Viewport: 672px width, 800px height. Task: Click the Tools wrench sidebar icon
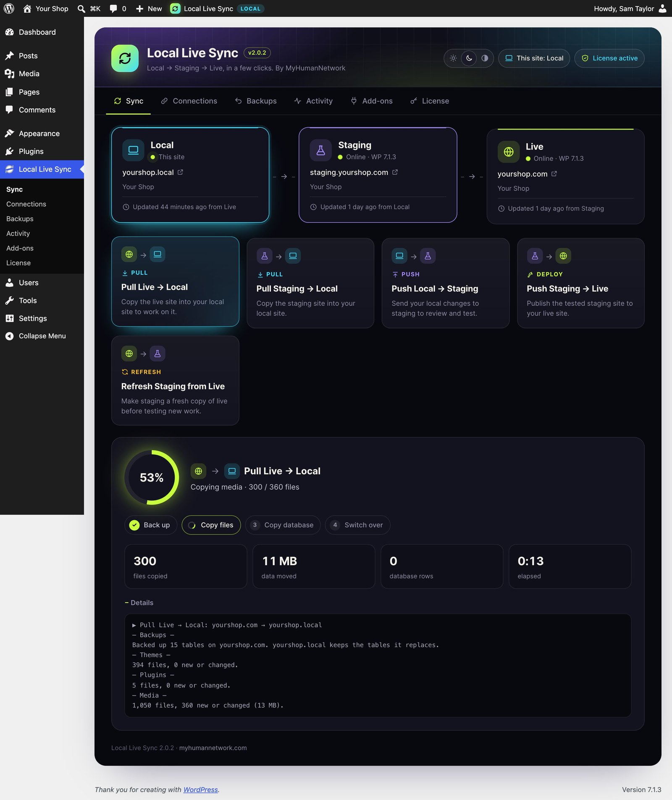pyautogui.click(x=9, y=301)
